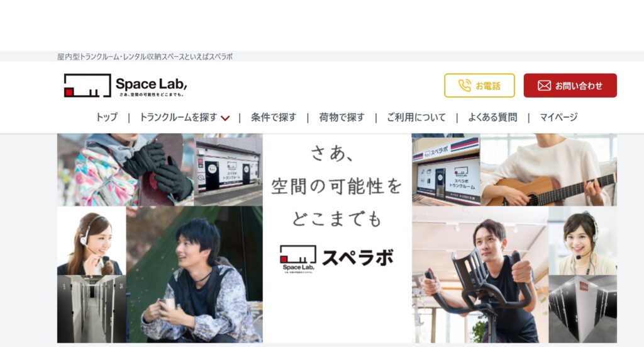
Task: Go to the トップ page
Action: 106,117
